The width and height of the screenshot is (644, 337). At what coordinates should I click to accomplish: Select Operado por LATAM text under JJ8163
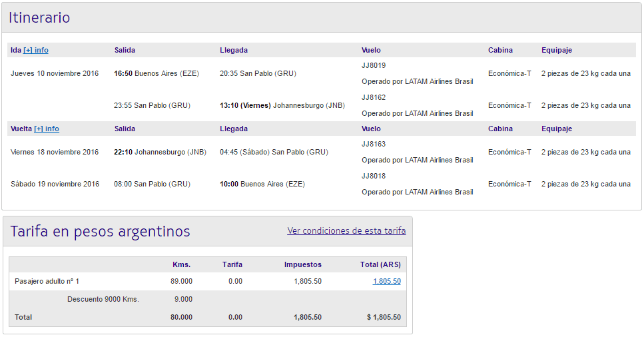point(418,161)
